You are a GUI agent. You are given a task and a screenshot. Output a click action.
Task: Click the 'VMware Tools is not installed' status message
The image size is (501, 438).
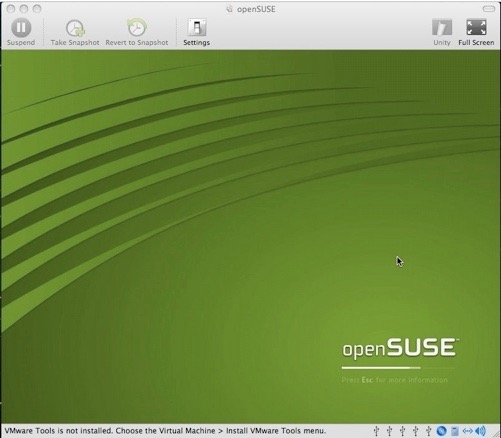click(x=165, y=431)
